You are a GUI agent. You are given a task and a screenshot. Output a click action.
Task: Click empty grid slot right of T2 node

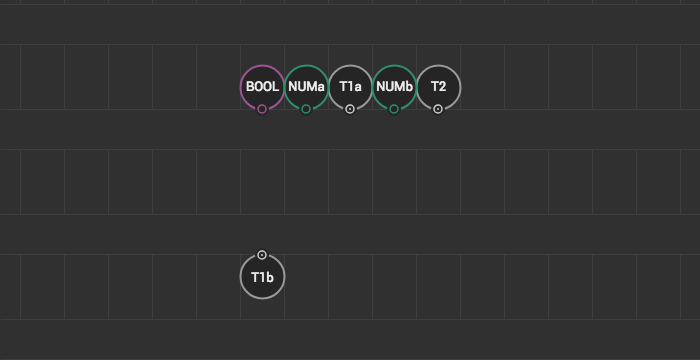coord(483,77)
